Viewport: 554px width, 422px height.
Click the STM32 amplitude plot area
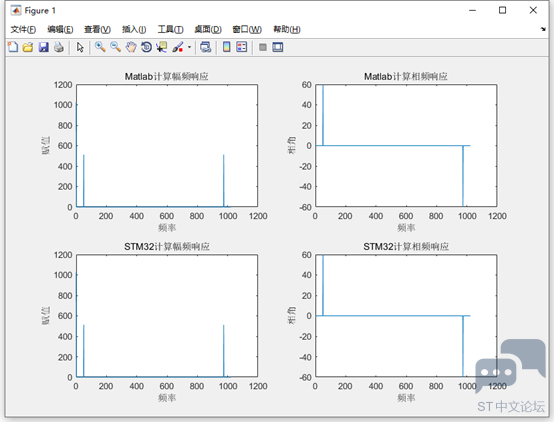(x=167, y=316)
